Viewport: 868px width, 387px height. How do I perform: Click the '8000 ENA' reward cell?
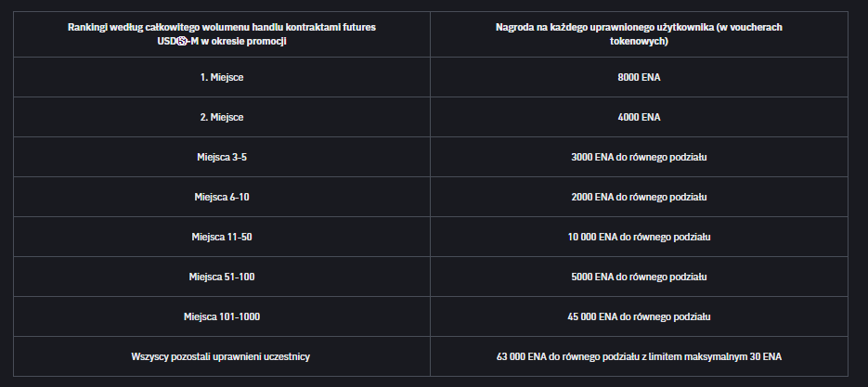coord(639,78)
